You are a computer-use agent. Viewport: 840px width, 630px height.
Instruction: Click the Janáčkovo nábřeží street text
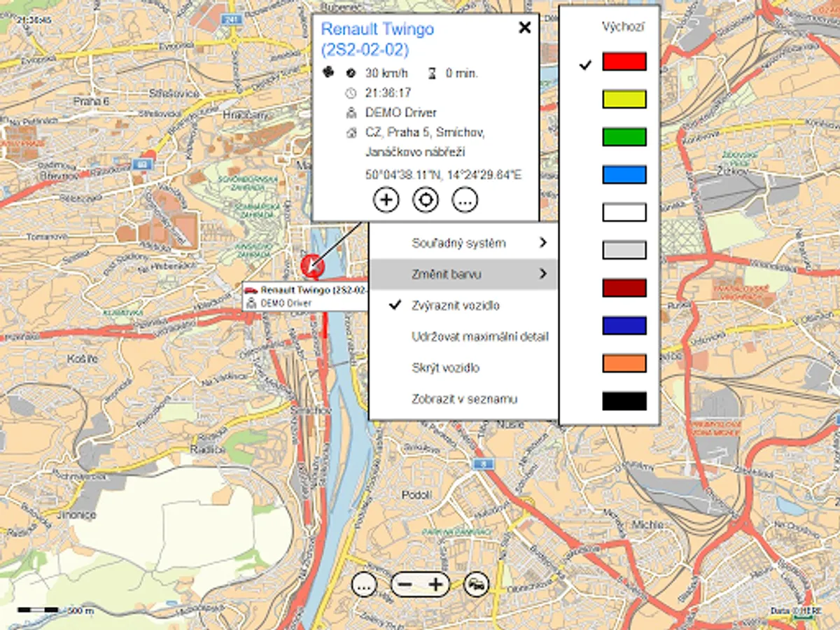click(x=415, y=152)
